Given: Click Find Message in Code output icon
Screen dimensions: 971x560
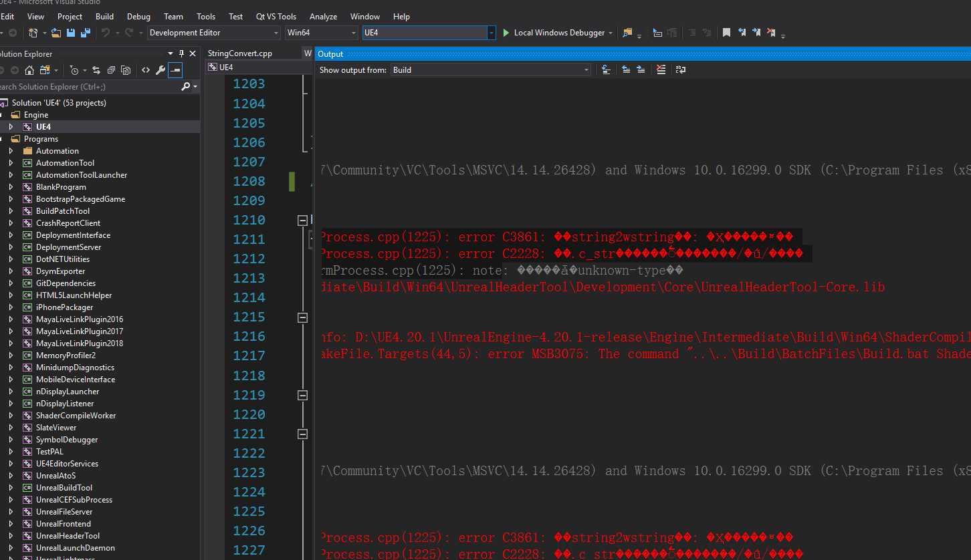Looking at the screenshot, I should 606,69.
